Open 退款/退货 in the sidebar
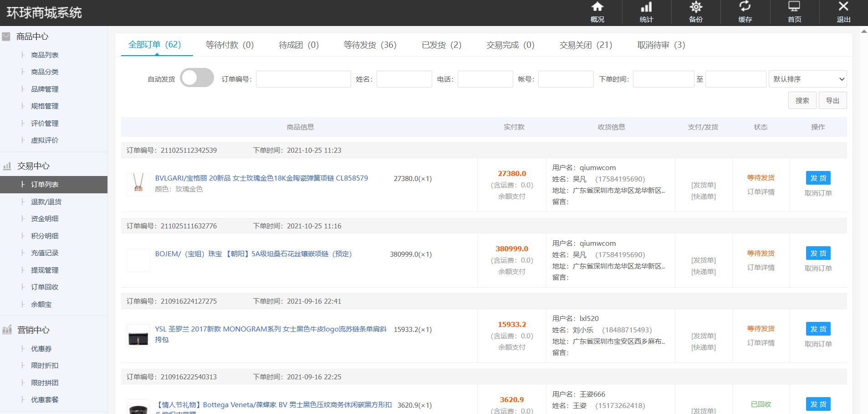Screen dimensions: 868x414 pos(46,202)
